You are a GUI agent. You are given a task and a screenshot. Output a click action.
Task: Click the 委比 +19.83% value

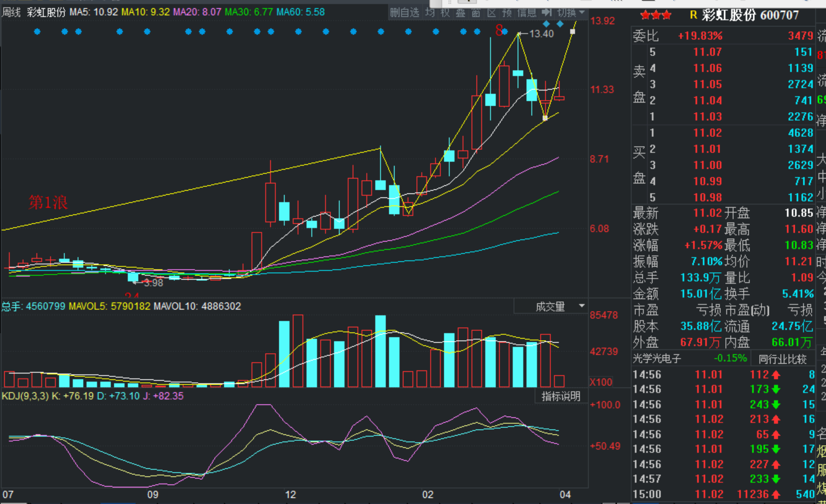pyautogui.click(x=700, y=36)
